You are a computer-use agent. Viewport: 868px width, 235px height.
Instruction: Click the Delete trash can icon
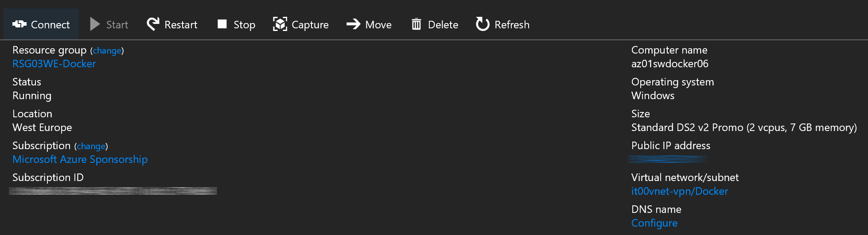point(416,24)
